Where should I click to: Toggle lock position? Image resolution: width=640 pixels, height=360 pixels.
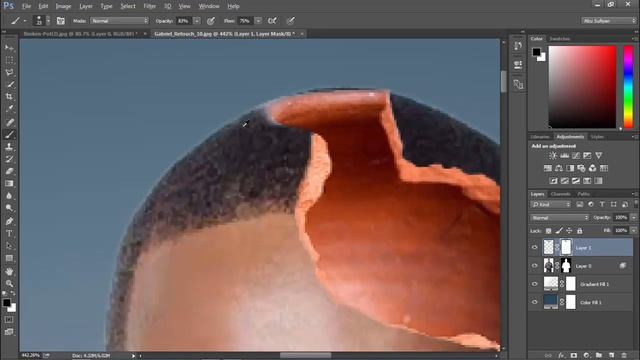(569, 231)
